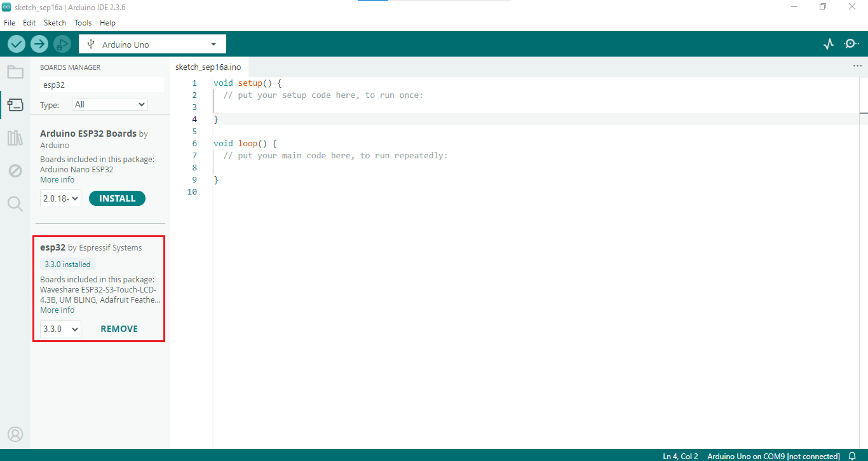Select the sketch_sep16a.ino tab
Image resolution: width=868 pixels, height=461 pixels.
pos(208,67)
